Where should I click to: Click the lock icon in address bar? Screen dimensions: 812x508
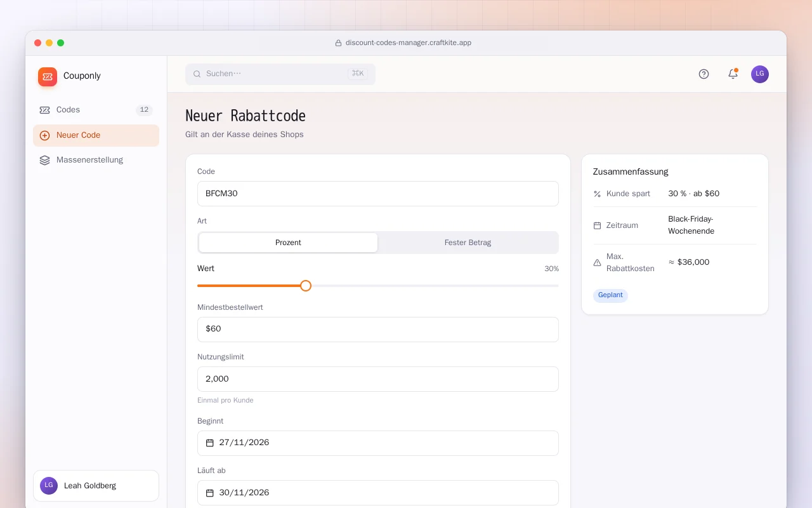coord(338,43)
